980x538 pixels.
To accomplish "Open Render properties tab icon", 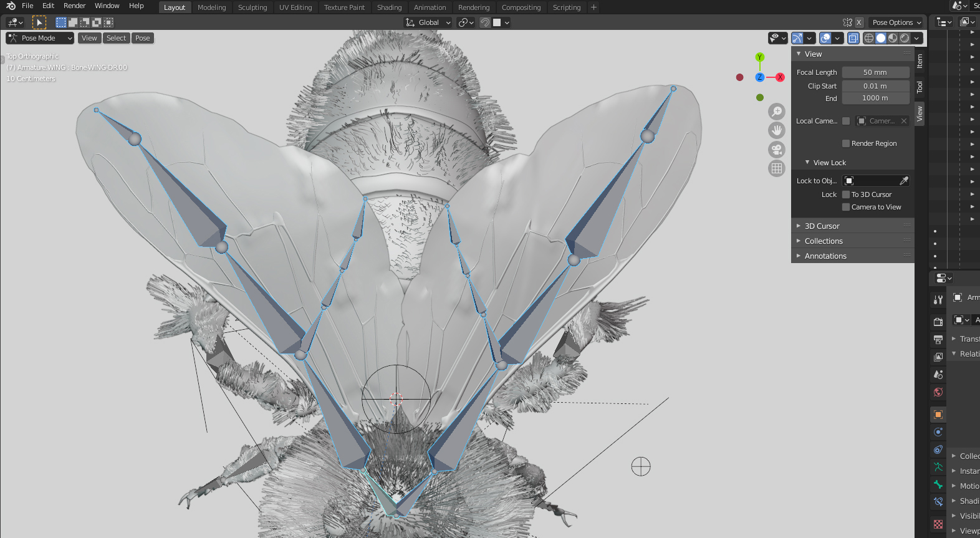I will click(938, 322).
